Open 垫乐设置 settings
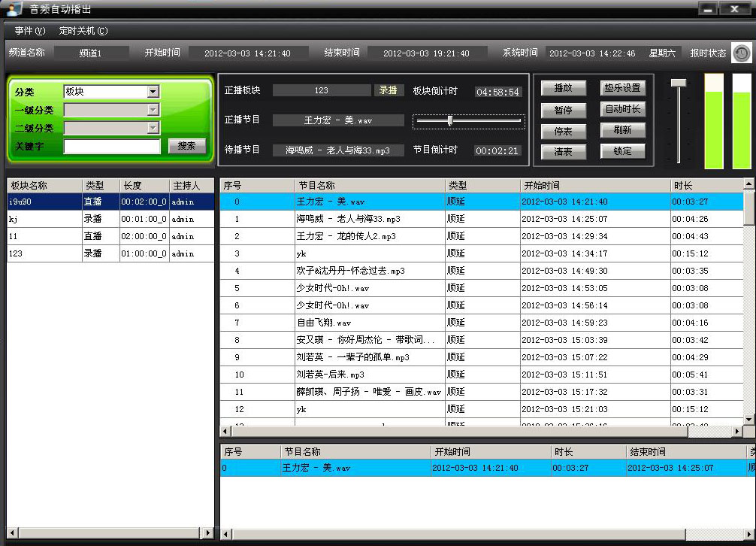This screenshot has height=546, width=756. tap(622, 88)
